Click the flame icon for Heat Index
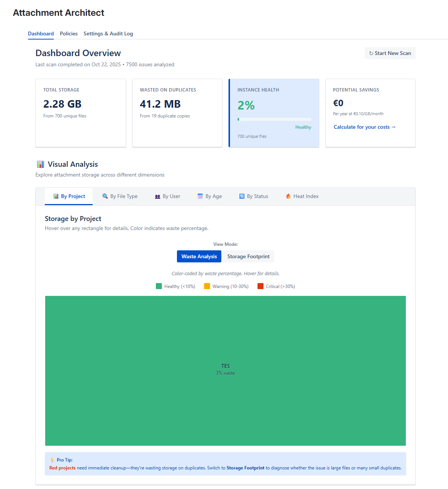The image size is (448, 489). 288,196
